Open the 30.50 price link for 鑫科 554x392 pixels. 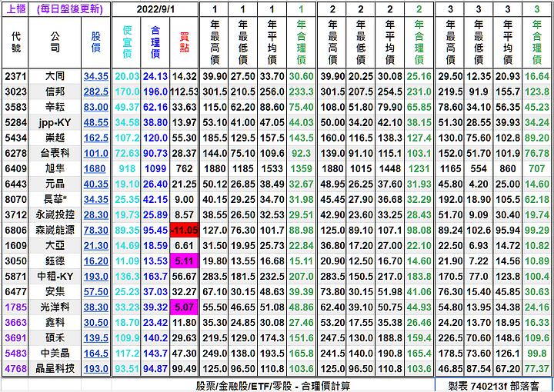[x=95, y=323]
